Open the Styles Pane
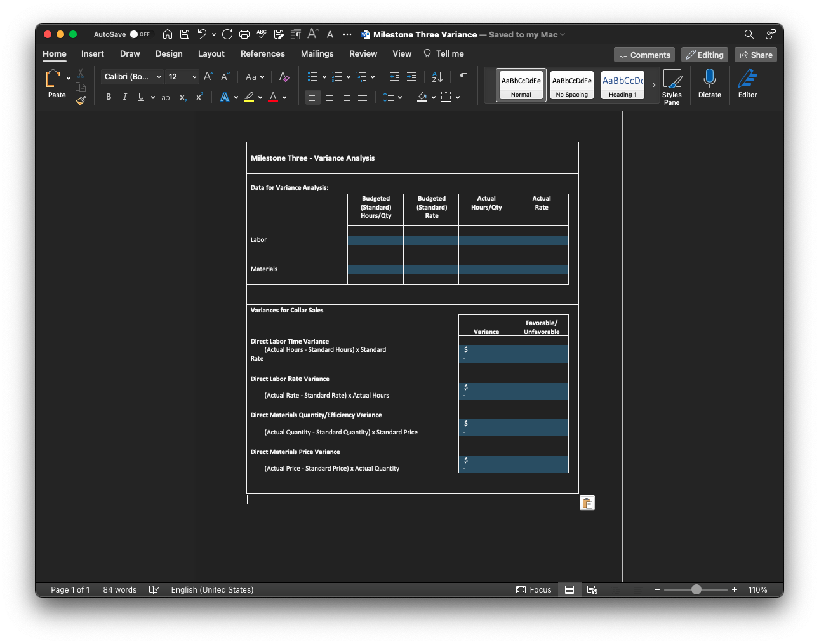819x644 pixels. pos(672,87)
